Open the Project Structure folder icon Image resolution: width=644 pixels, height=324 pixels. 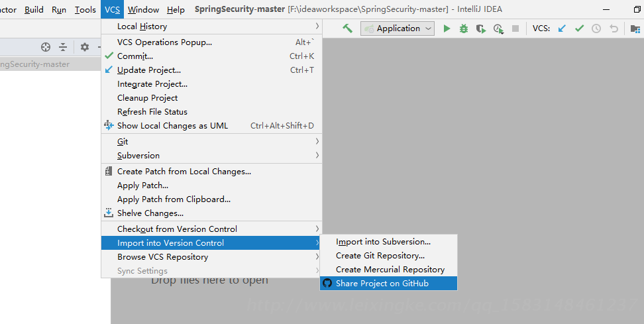point(636,28)
